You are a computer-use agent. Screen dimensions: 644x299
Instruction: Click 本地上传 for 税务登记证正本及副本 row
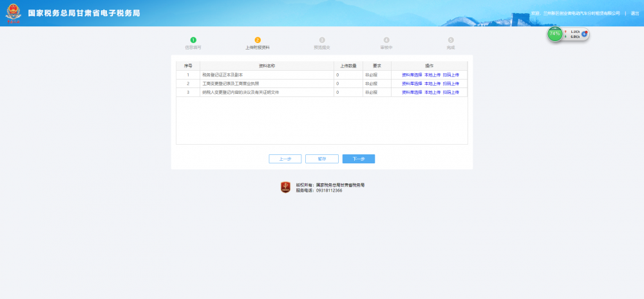432,75
